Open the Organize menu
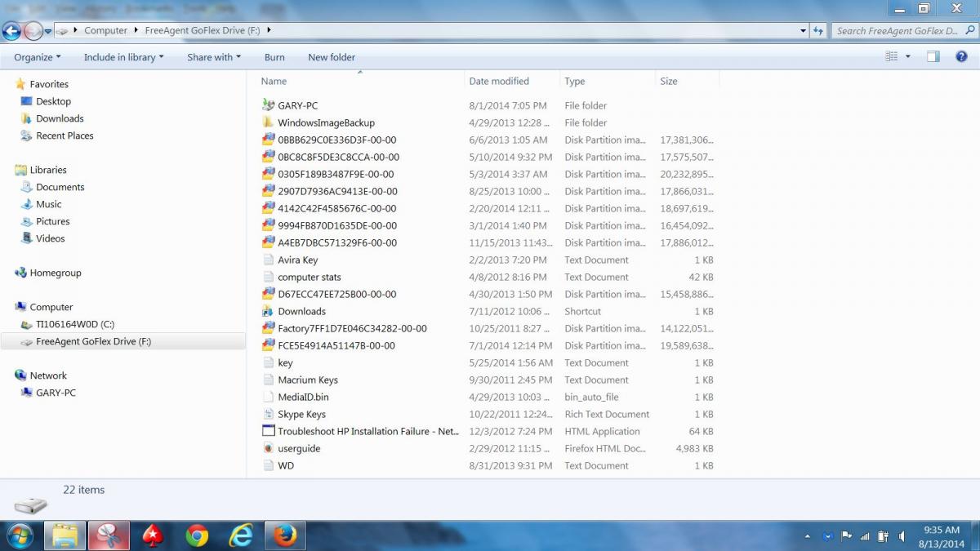980x551 pixels. (38, 57)
